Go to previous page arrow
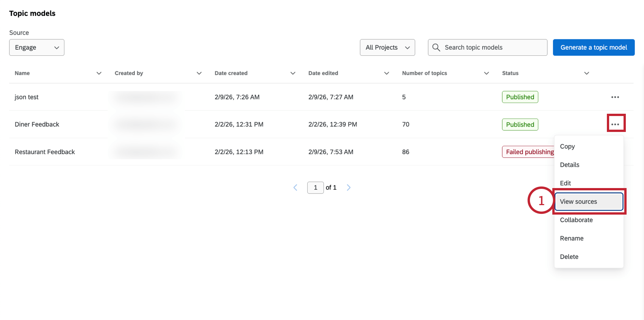 pos(295,188)
